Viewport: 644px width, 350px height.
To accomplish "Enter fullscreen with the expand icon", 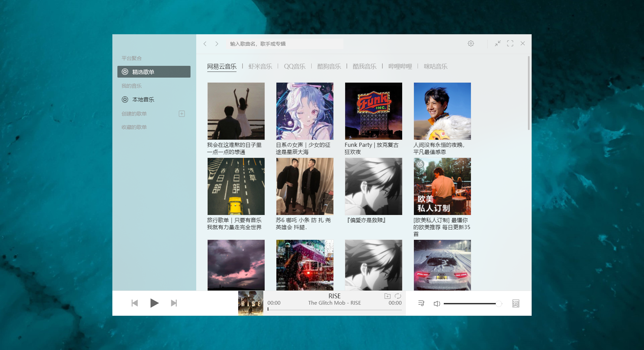I will pyautogui.click(x=510, y=43).
